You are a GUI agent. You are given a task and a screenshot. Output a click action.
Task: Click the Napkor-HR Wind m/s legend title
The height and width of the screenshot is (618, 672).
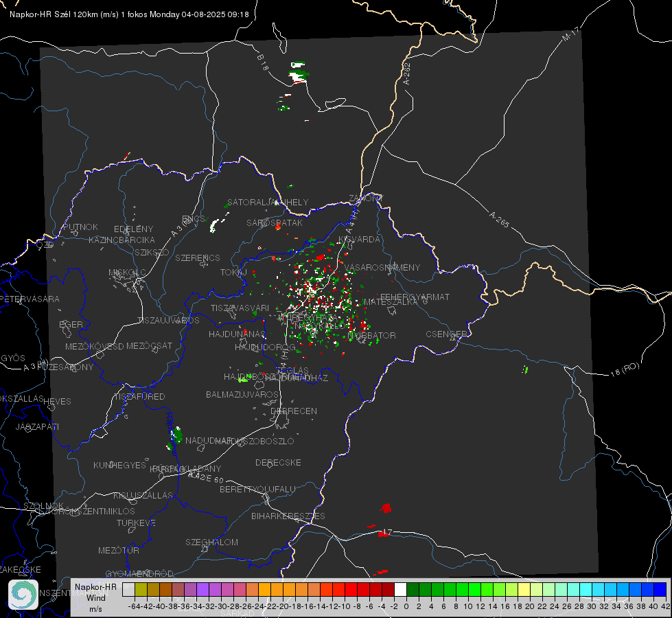(95, 597)
